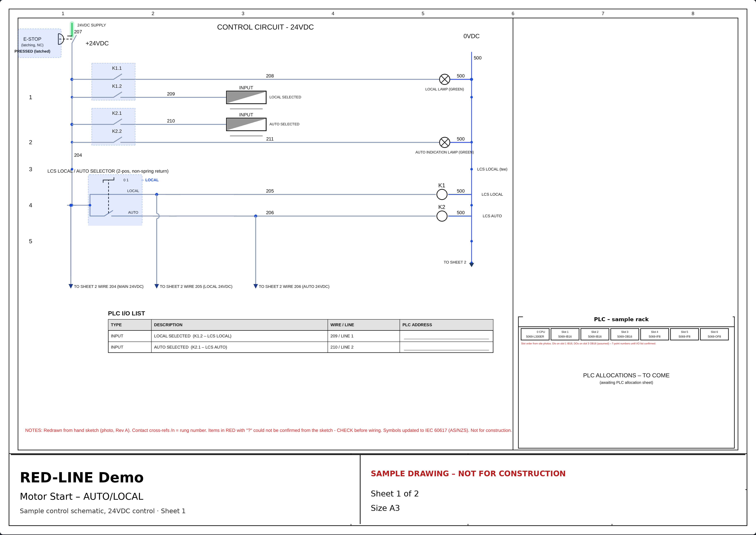This screenshot has height=535, width=756.
Task: Select the LOCAL LAMP (GREEN) lamp symbol
Action: coord(445,79)
